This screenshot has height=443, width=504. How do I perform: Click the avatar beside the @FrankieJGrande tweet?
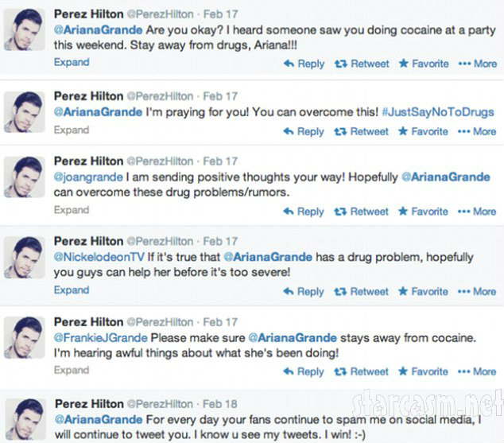pos(24,337)
